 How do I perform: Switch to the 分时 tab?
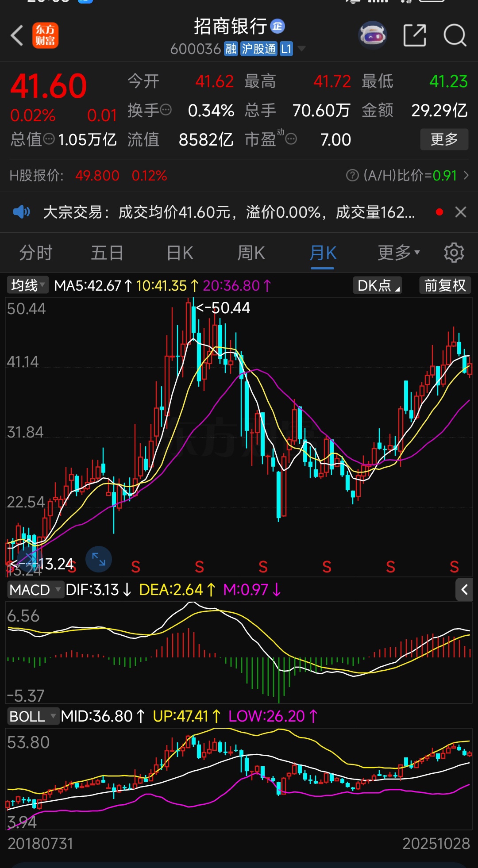point(36,253)
